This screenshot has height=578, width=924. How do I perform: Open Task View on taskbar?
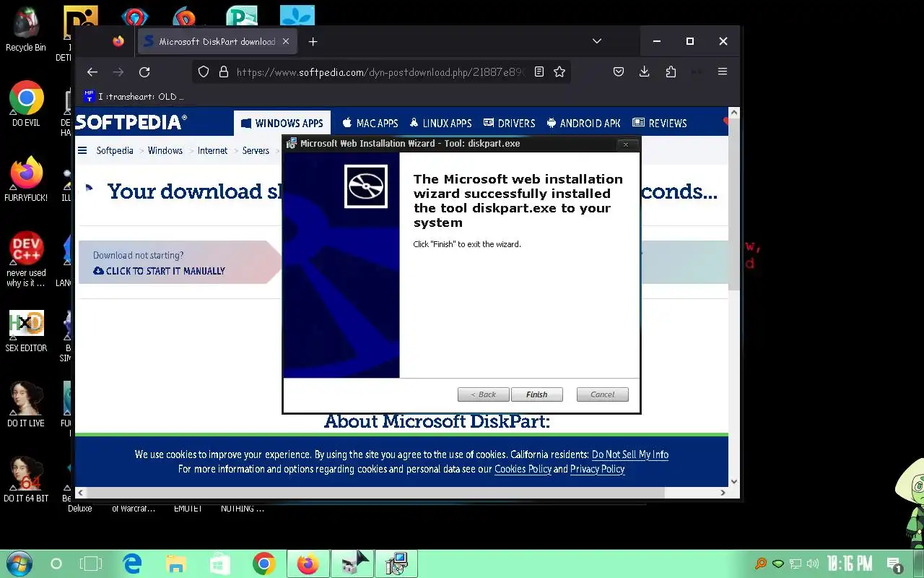[91, 564]
